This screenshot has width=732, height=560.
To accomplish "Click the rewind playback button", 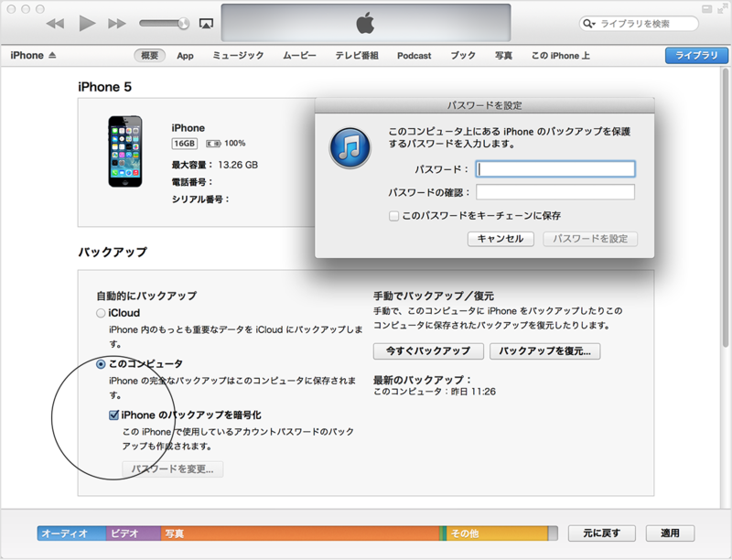I will tap(55, 24).
